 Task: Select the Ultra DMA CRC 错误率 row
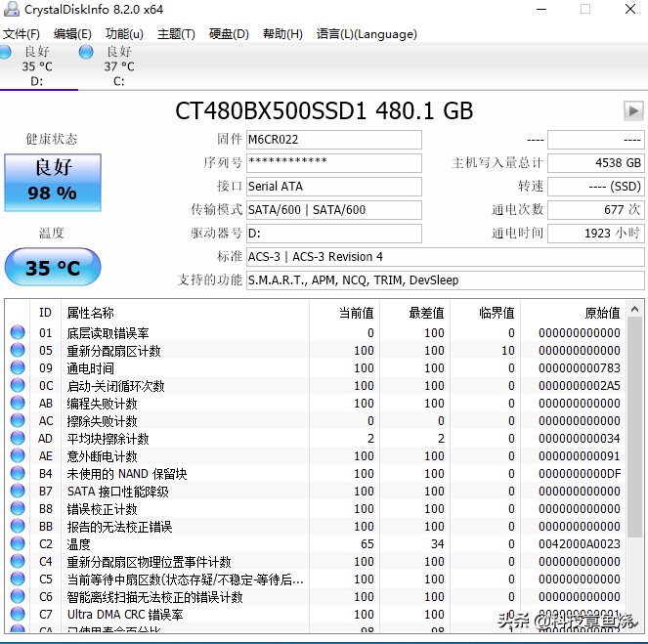316,614
